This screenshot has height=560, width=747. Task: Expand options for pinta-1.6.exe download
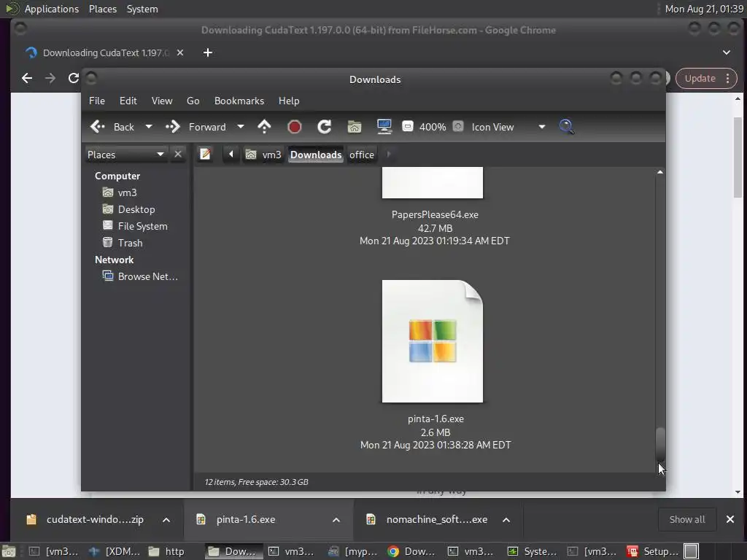pos(336,520)
